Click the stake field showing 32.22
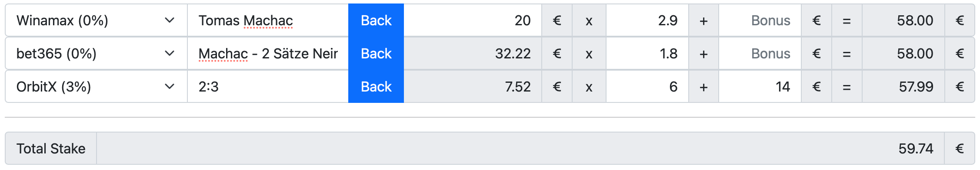Viewport: 980px width, 170px height. 473,54
